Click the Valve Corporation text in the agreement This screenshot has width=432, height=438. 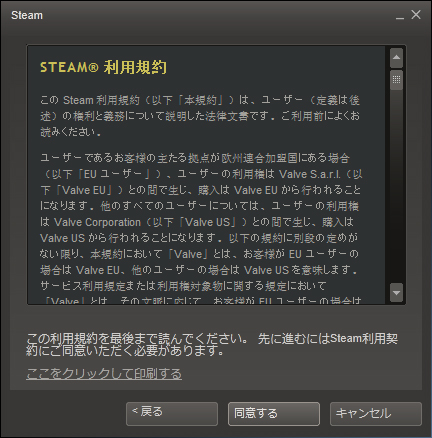97,222
